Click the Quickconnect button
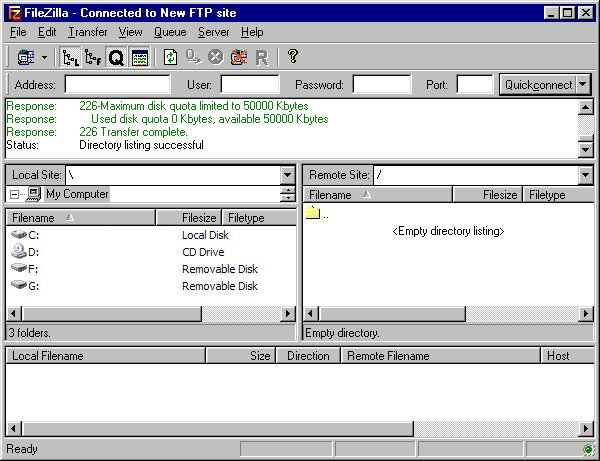 coord(538,85)
